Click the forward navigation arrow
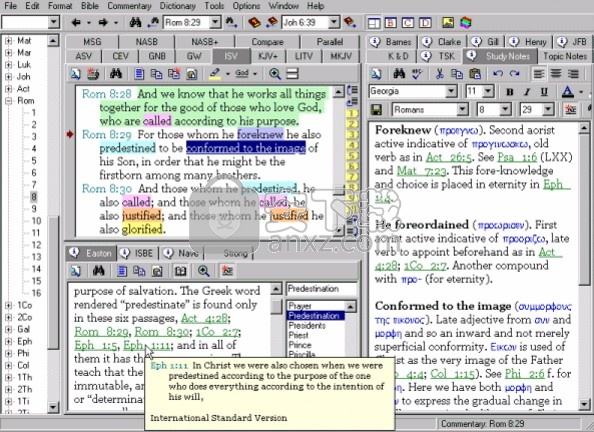 tap(103, 22)
